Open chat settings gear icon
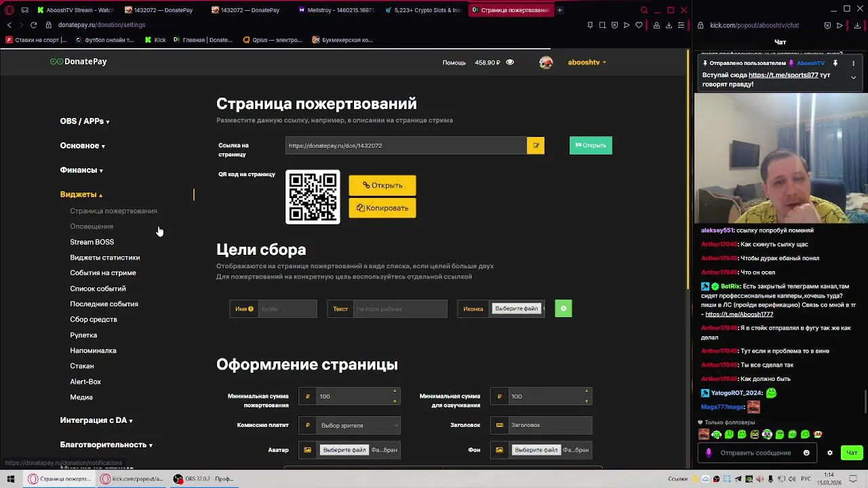The image size is (868, 488). click(829, 453)
